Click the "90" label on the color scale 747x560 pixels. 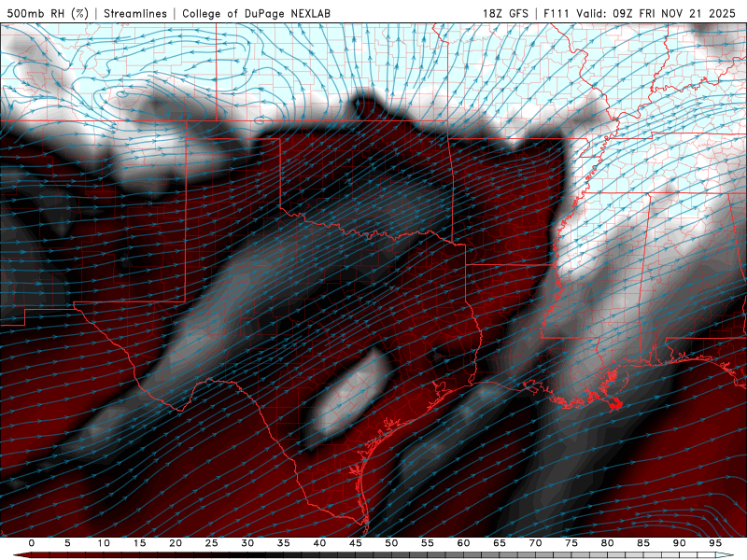tap(679, 543)
